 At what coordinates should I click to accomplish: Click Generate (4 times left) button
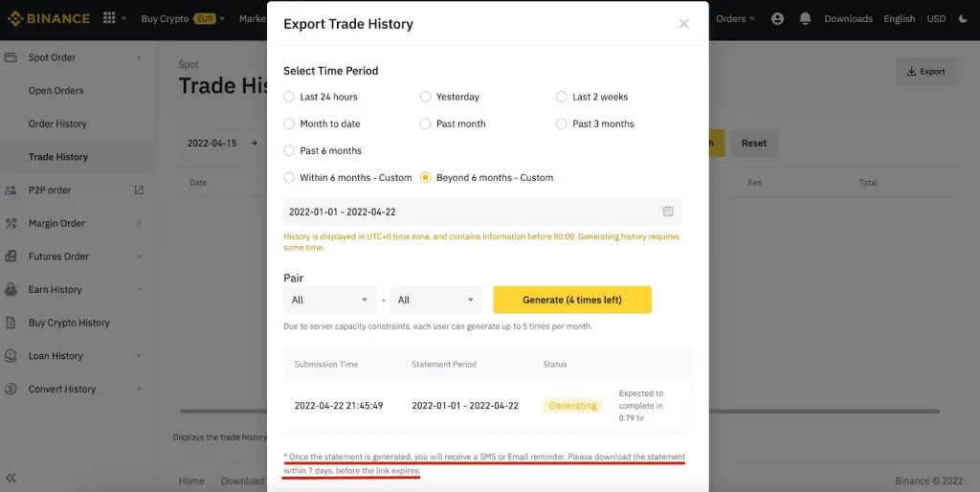click(571, 300)
